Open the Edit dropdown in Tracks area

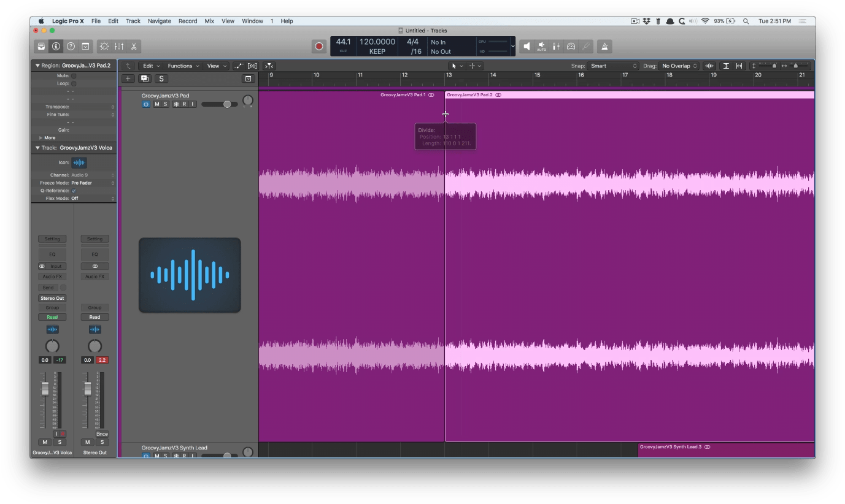151,66
